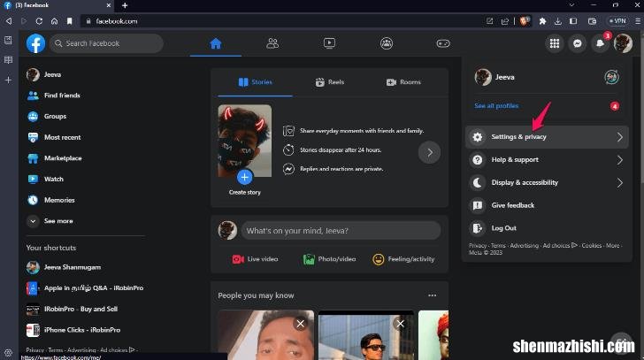
Task: Click the Create story thumbnail image
Action: pos(245,141)
